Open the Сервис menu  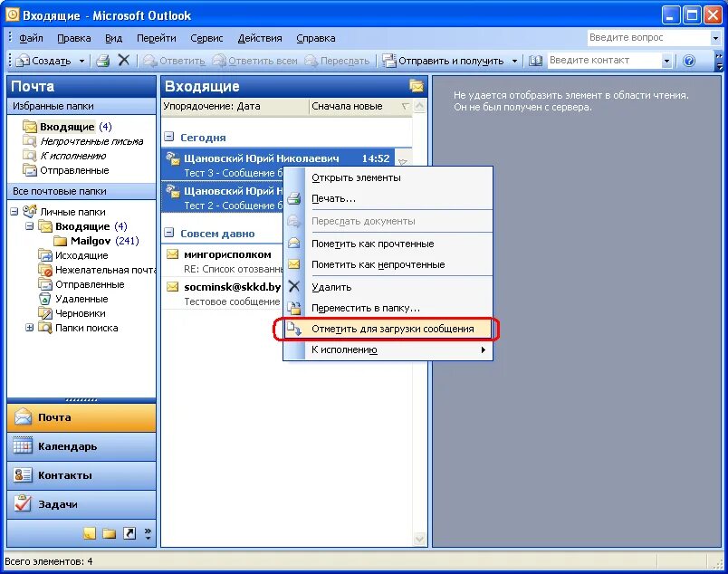206,38
